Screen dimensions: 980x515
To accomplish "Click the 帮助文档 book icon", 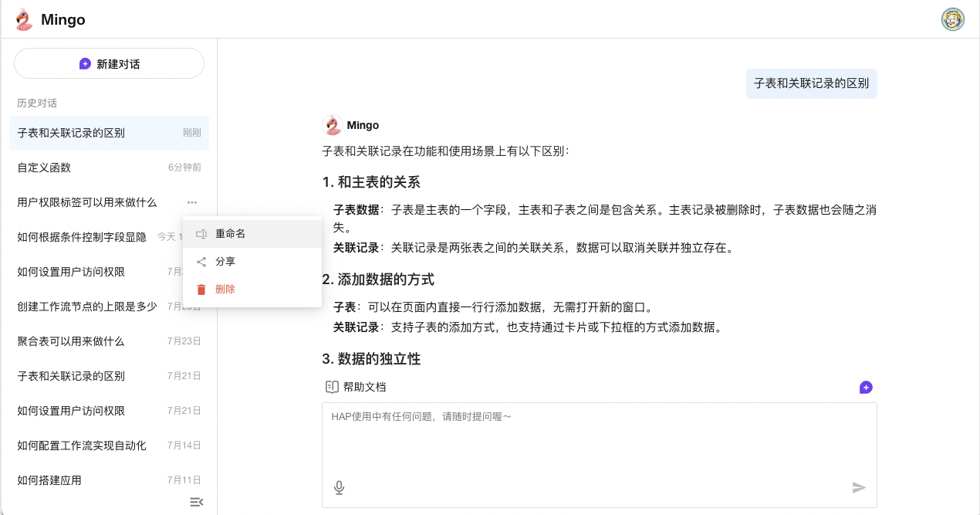I will tap(332, 387).
